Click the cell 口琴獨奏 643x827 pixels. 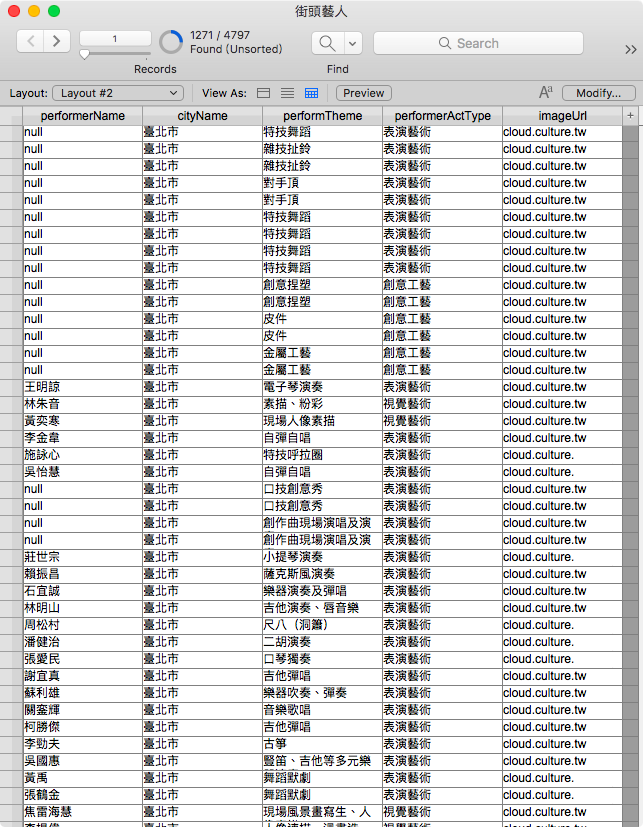point(322,659)
